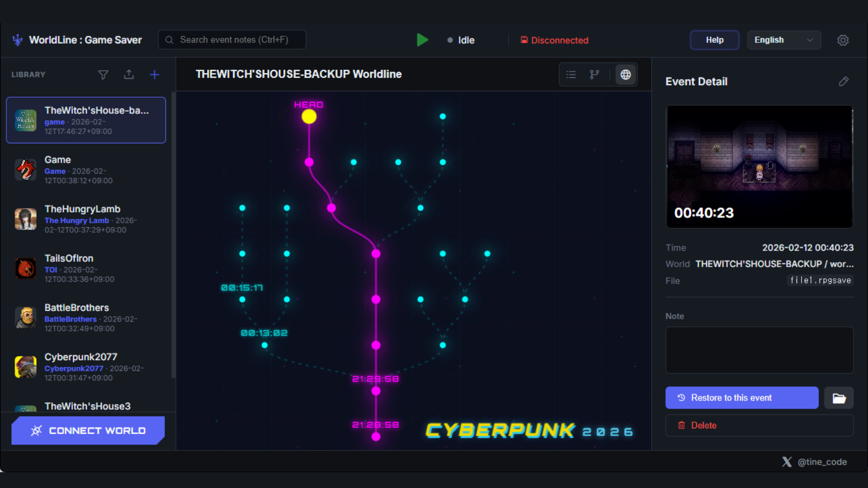Open settings gear icon
The width and height of the screenshot is (868, 488).
tap(843, 40)
